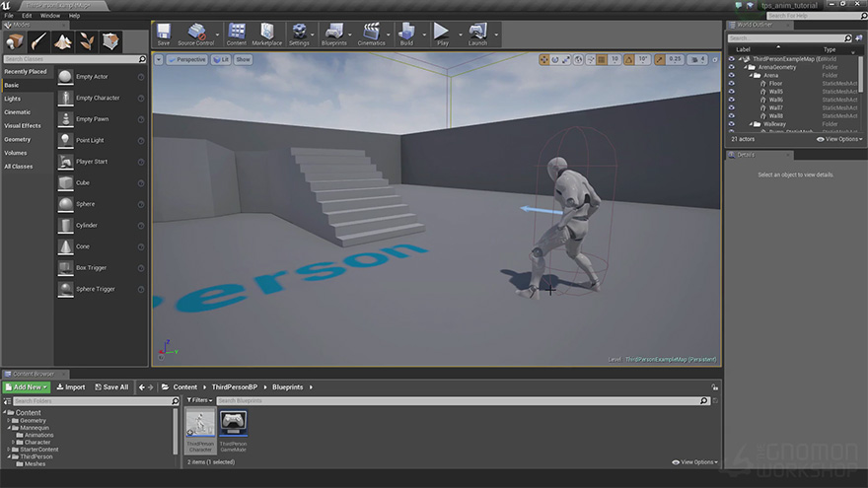
Task: Click the Launch toolbar icon
Action: tap(477, 35)
